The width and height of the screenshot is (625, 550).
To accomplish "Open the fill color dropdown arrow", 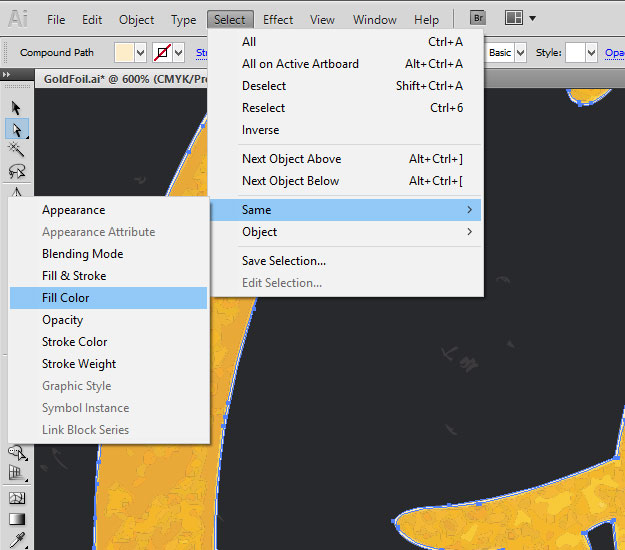I will (139, 53).
